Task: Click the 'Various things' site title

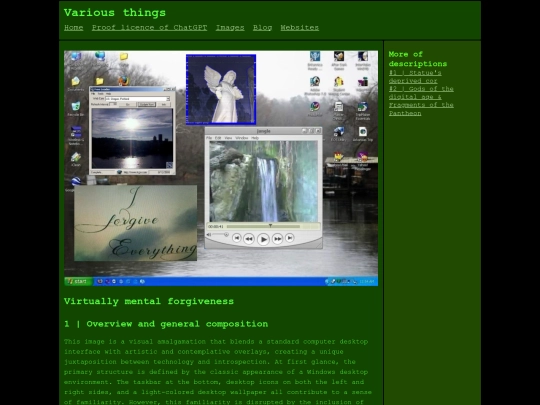Action: click(x=115, y=13)
